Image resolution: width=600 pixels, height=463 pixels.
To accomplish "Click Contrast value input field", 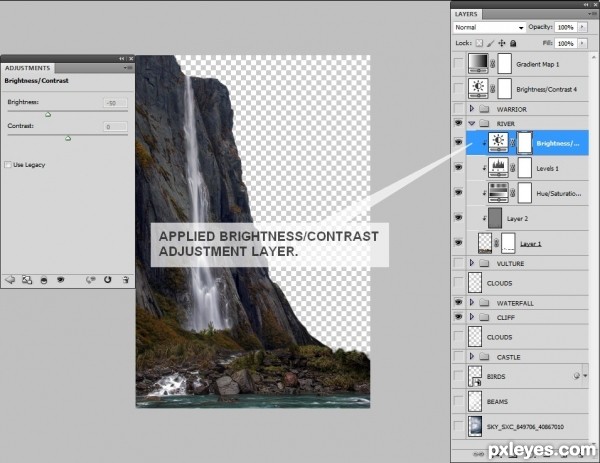I will click(x=115, y=127).
